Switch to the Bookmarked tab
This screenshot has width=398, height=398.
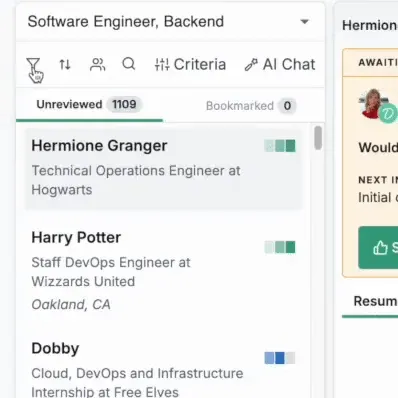tap(251, 106)
